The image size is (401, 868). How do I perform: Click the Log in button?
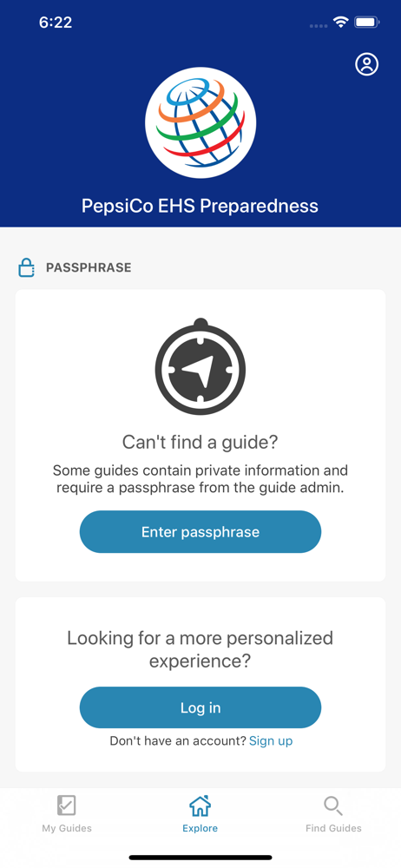[200, 707]
